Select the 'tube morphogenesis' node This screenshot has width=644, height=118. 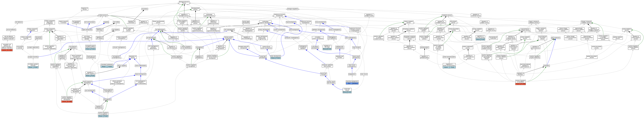coord(351,38)
